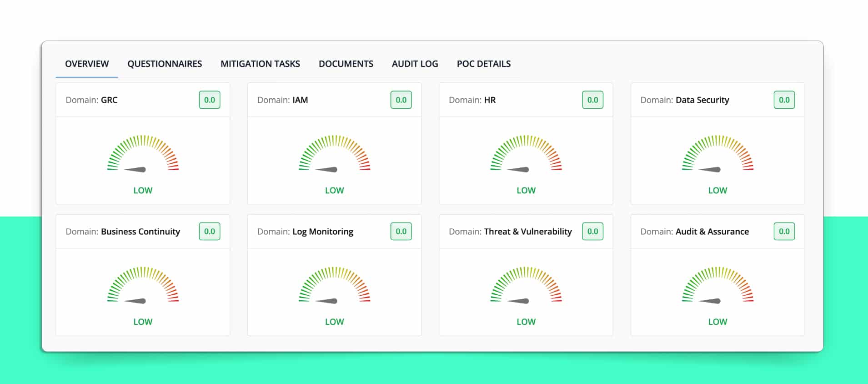Go to the Mitigation Tasks tab
This screenshot has height=384, width=868.
[x=260, y=64]
